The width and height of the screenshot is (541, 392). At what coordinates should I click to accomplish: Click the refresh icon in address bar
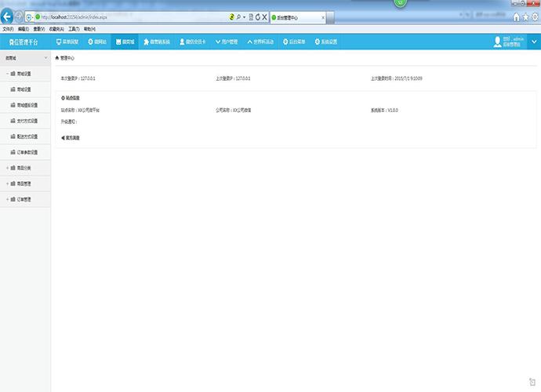click(257, 16)
